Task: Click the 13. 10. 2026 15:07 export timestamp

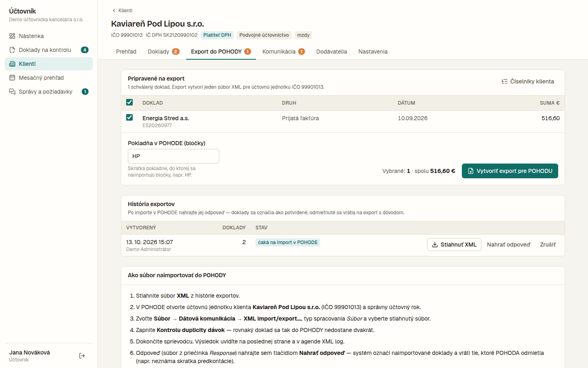Action: coord(149,242)
